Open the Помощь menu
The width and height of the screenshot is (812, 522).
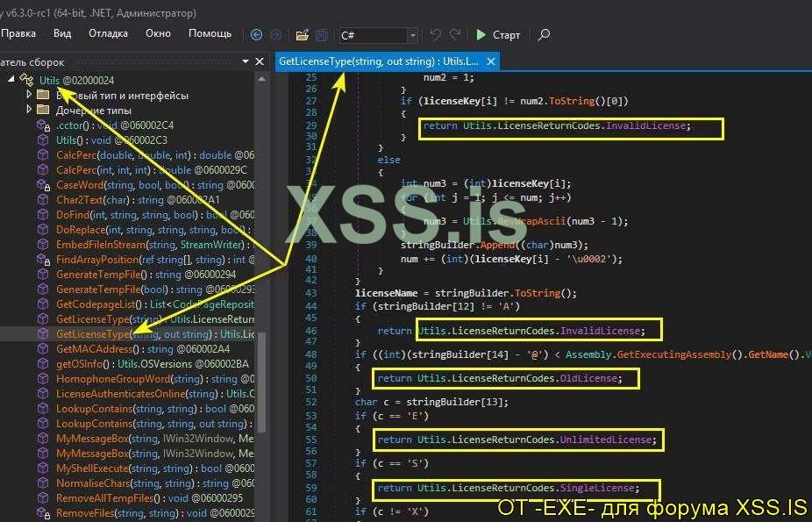[x=210, y=33]
